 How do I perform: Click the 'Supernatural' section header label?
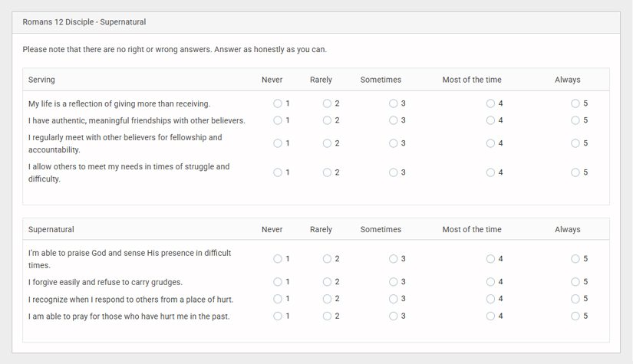coord(51,229)
